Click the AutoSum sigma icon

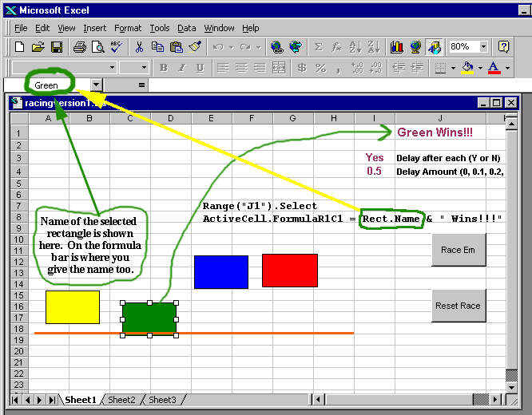[x=319, y=47]
